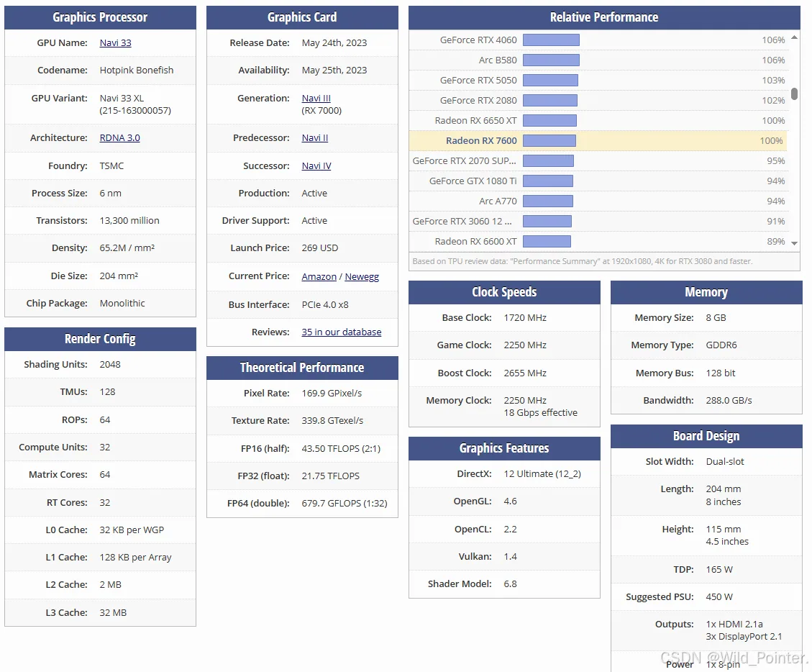Image resolution: width=812 pixels, height=672 pixels.
Task: Open the "35 in our database" reviews link
Action: tap(341, 332)
